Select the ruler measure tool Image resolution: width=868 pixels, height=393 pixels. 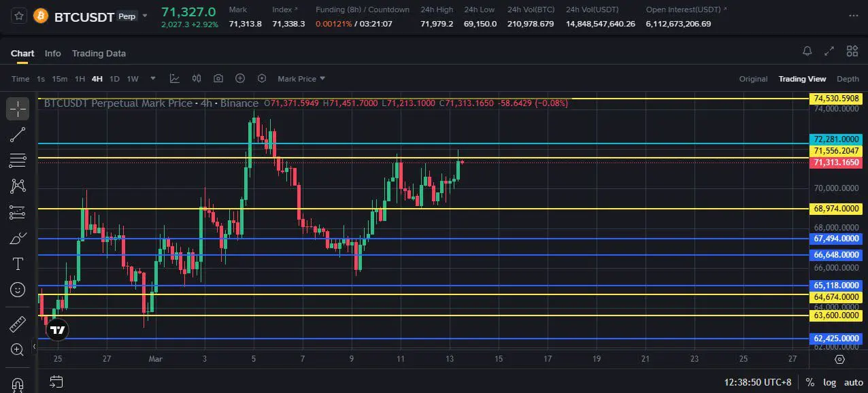(x=18, y=324)
